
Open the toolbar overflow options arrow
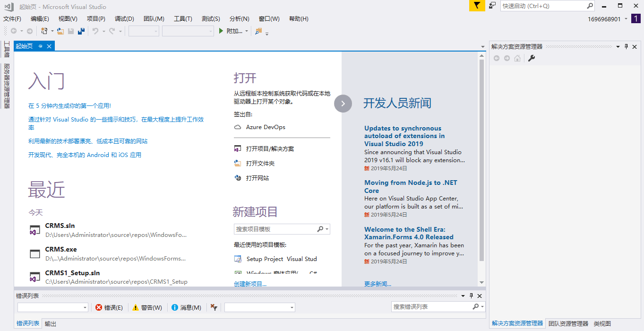267,33
